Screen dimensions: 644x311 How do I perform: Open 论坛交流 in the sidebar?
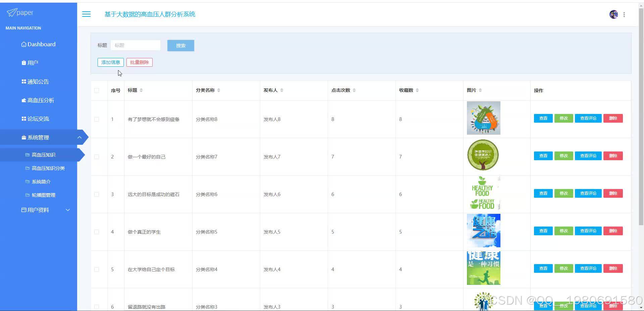[x=39, y=119]
